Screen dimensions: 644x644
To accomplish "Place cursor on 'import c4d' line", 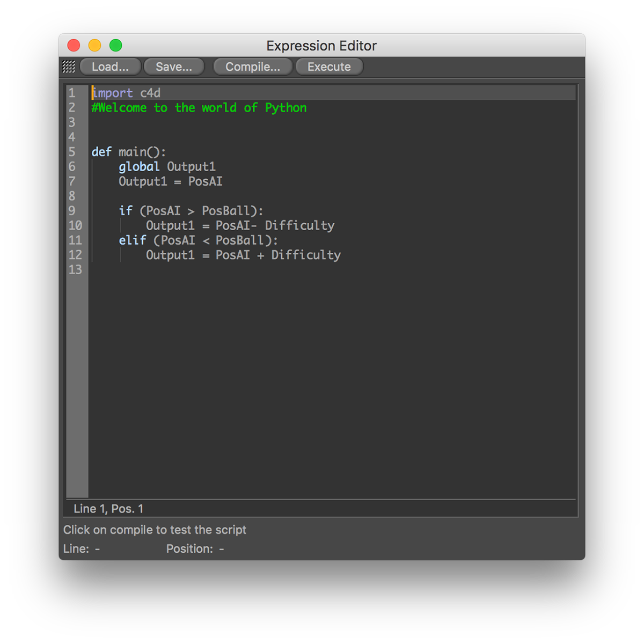I will pos(127,93).
